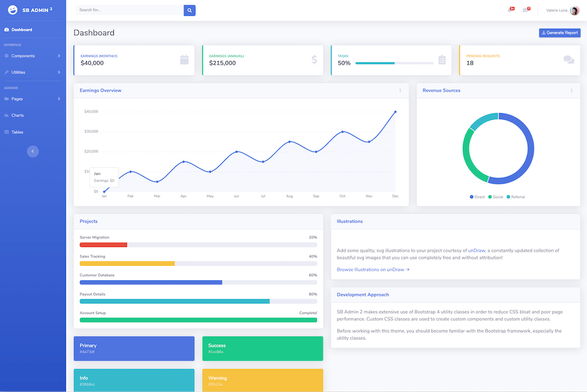
Task: Click the search magnifier button
Action: (189, 10)
